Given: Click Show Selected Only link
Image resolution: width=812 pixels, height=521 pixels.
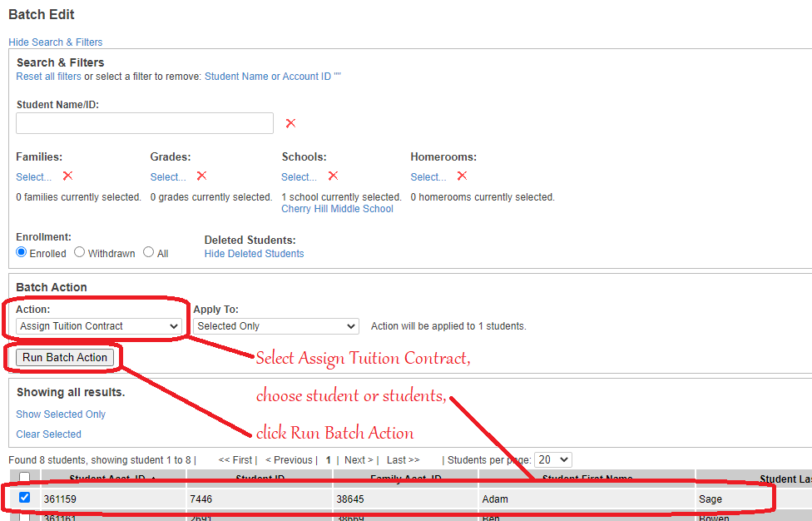Looking at the screenshot, I should (61, 414).
